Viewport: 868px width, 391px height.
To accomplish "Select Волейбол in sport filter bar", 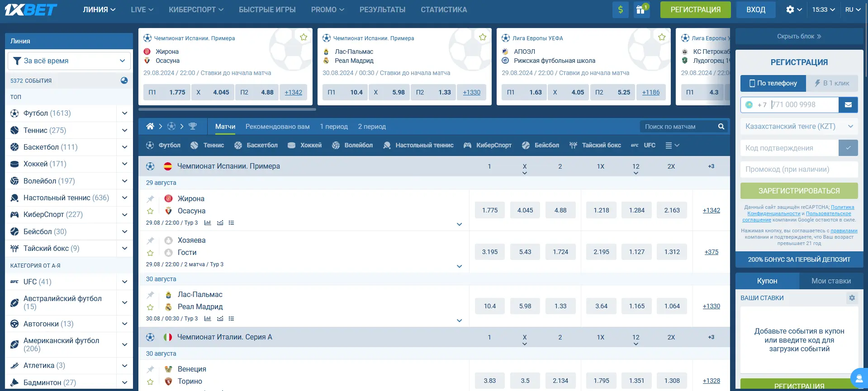I will 352,145.
